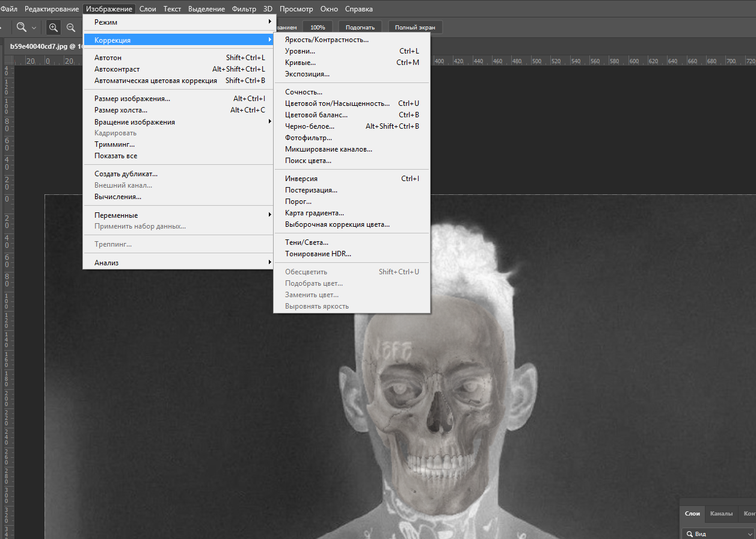Switch to the Каналы tab
Image resolution: width=756 pixels, height=539 pixels.
tap(721, 514)
